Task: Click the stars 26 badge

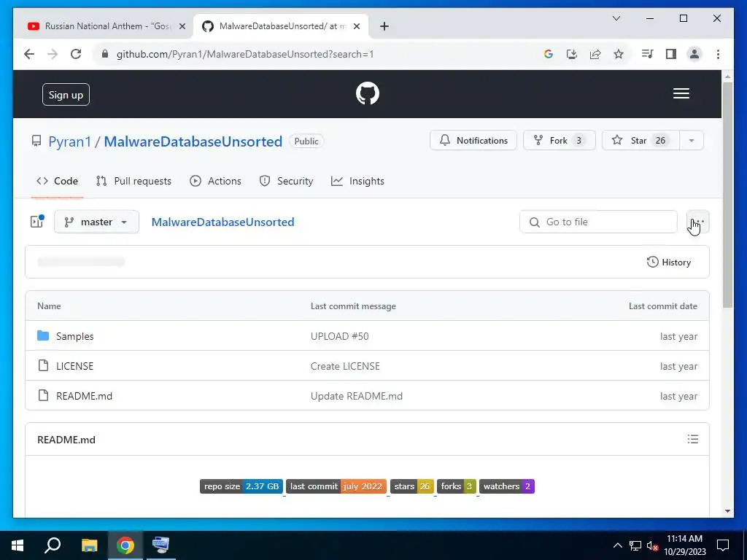Action: (x=411, y=486)
